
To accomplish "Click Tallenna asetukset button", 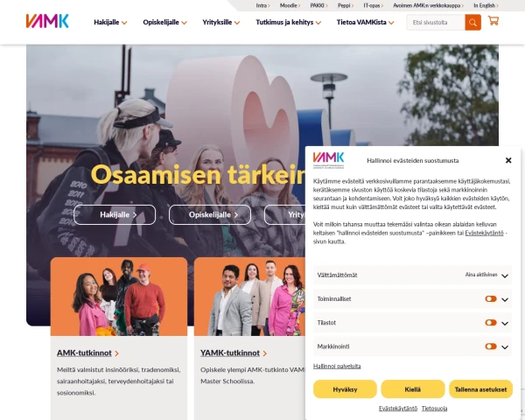I will 480,389.
